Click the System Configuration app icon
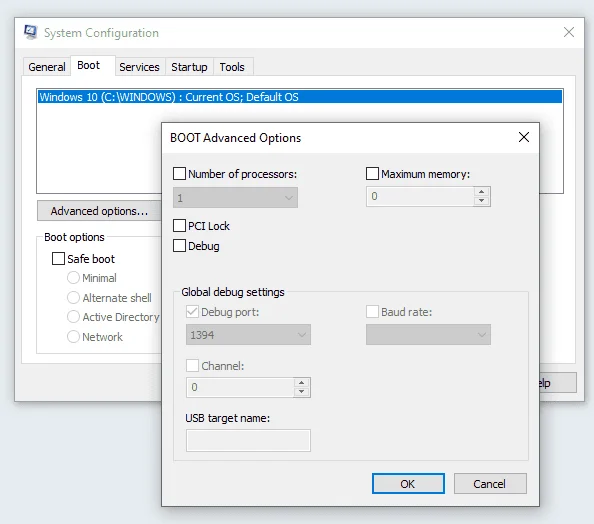 pyautogui.click(x=30, y=33)
